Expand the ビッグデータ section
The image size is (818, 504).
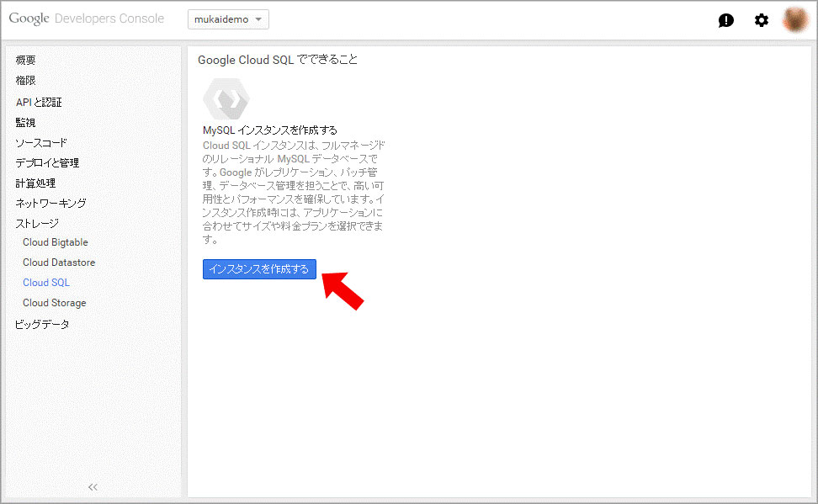tap(42, 325)
